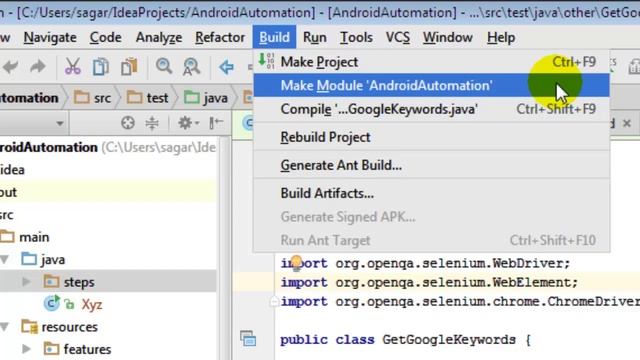
Task: Click the Copy icon in the toolbar
Action: pos(101,67)
